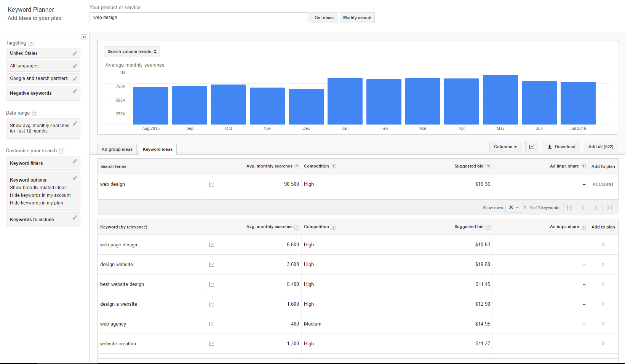Enable Hide keywords in my account option
625x364 pixels.
[x=40, y=195]
